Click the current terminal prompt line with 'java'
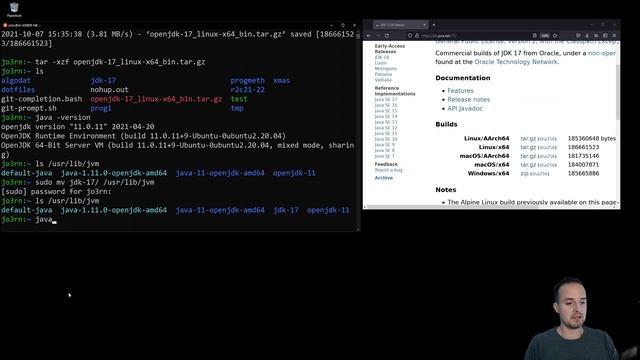640x360 pixels. (29, 220)
